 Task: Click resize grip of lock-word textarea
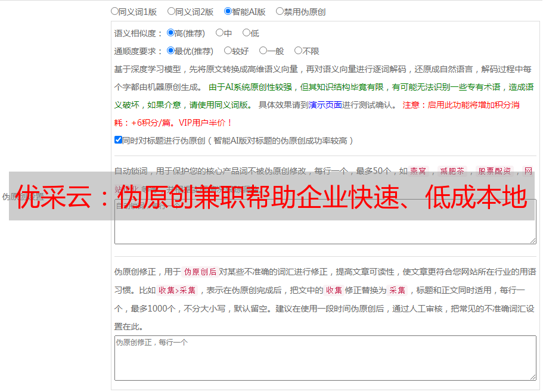(x=533, y=241)
